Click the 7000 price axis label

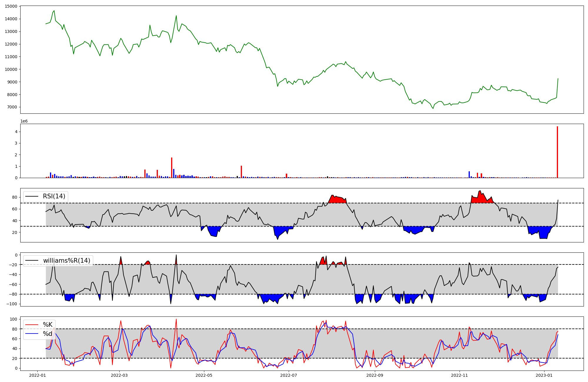(x=12, y=107)
